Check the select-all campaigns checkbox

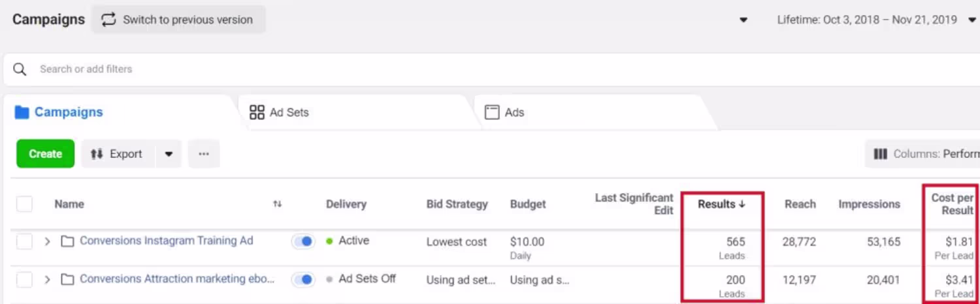24,204
